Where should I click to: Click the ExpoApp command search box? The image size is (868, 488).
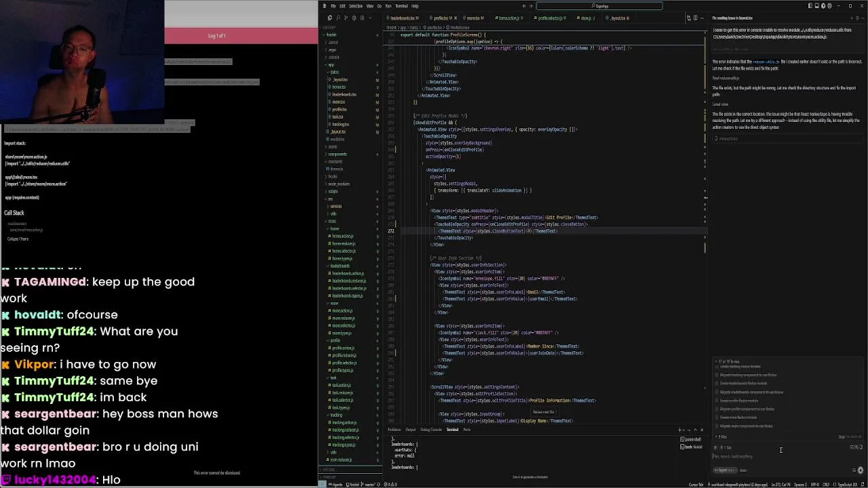click(x=599, y=6)
